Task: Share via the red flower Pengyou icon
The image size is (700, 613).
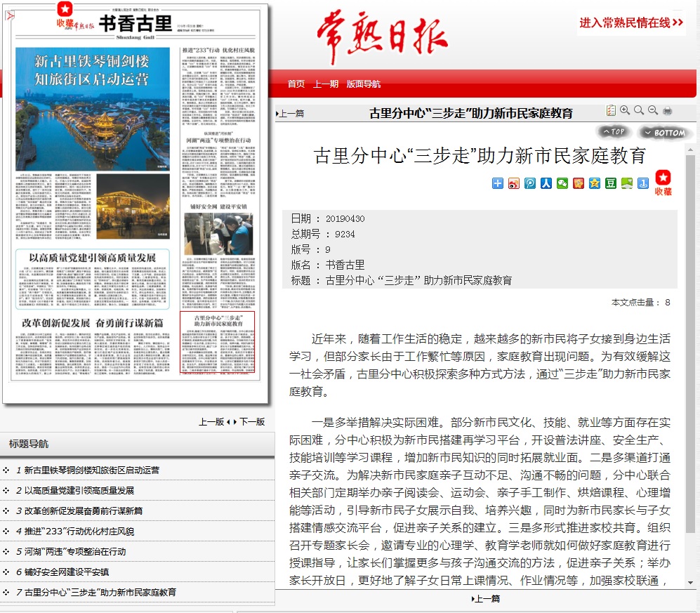Action: point(579,183)
